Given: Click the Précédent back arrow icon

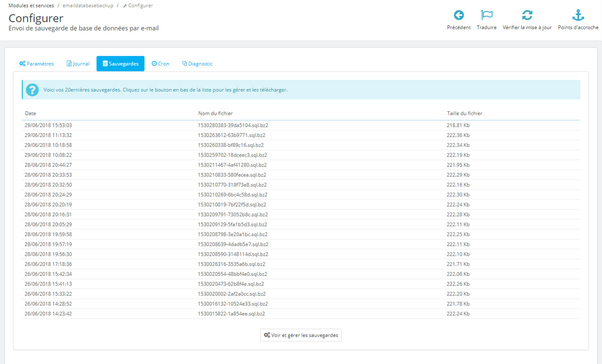Looking at the screenshot, I should [x=459, y=16].
